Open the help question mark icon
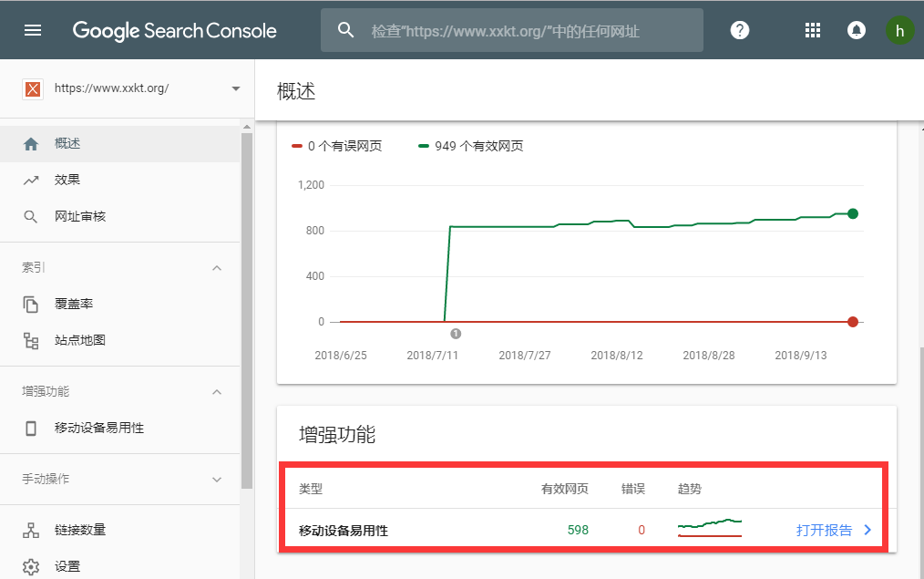Viewport: 924px width, 579px height. [x=740, y=30]
